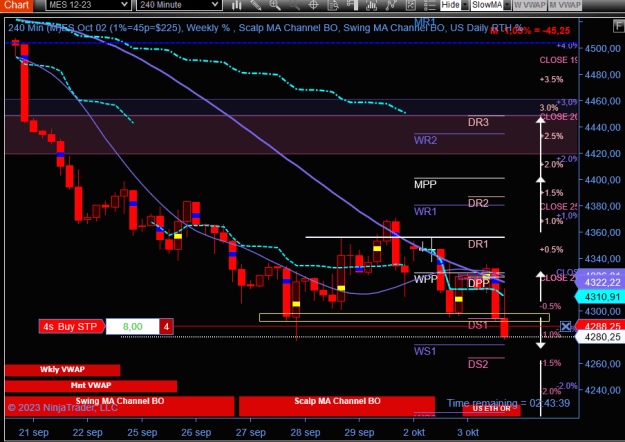
Task: Click the 4280,25 current price marker
Action: (602, 337)
